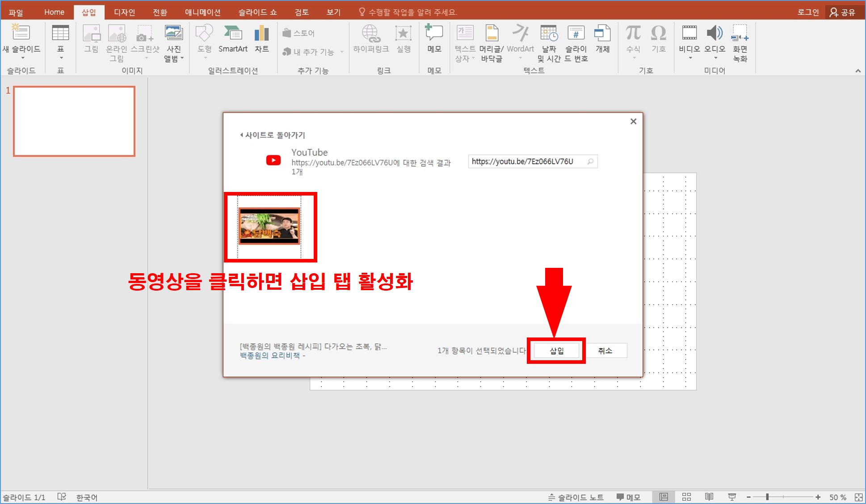Toggle slide notes (슬라이드 노트) in status bar

coord(576,497)
